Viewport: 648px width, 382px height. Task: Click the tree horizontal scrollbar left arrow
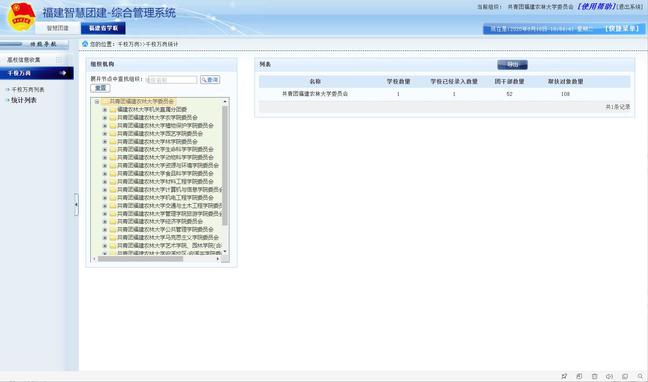click(95, 259)
